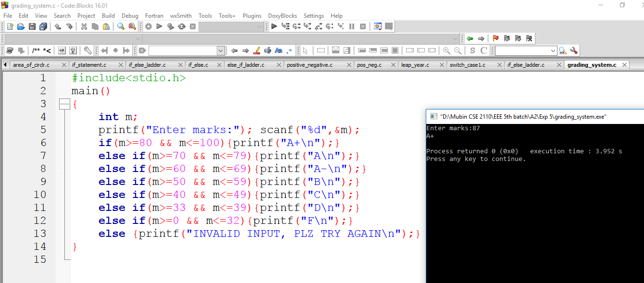
Task: Click the Paste icon in the main toolbar
Action: click(105, 26)
